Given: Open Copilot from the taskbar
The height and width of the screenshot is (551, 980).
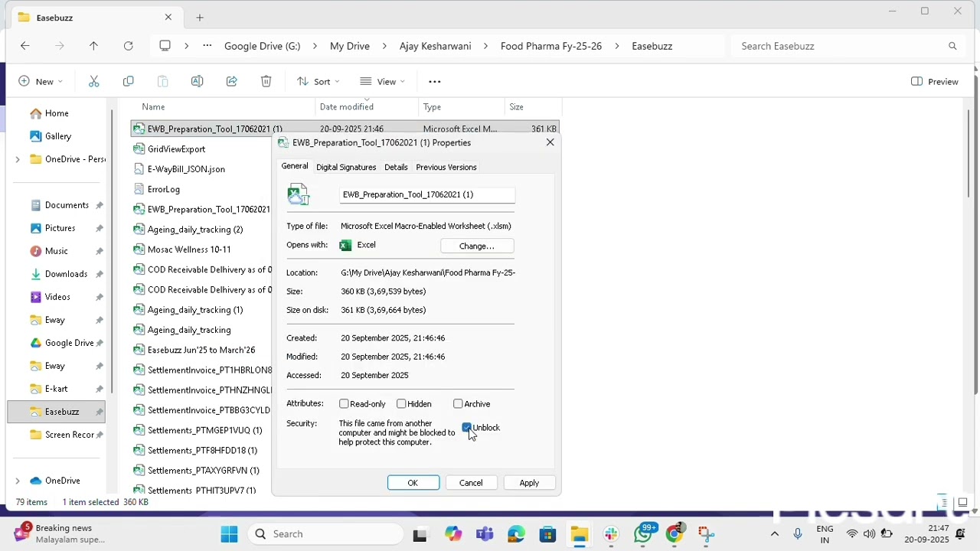Looking at the screenshot, I should click(x=453, y=534).
